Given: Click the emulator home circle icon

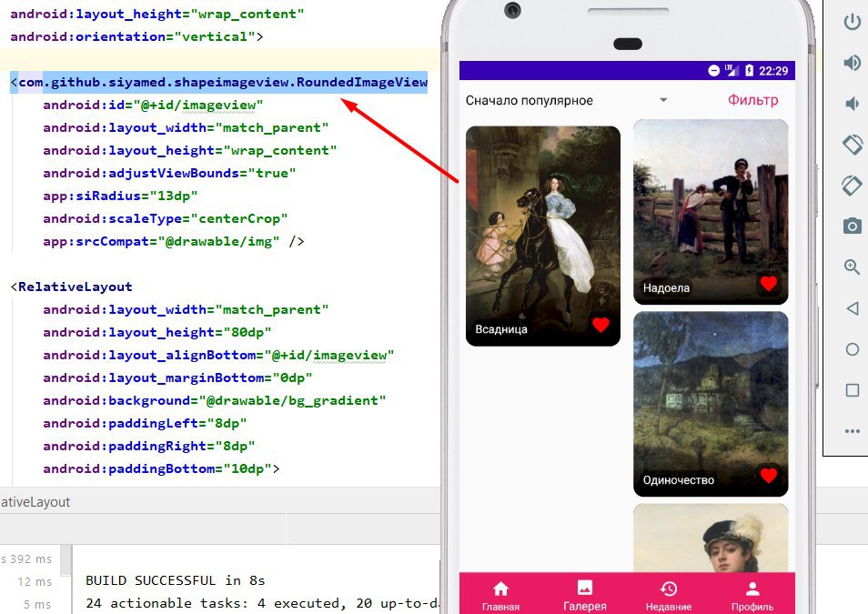Looking at the screenshot, I should tap(853, 348).
